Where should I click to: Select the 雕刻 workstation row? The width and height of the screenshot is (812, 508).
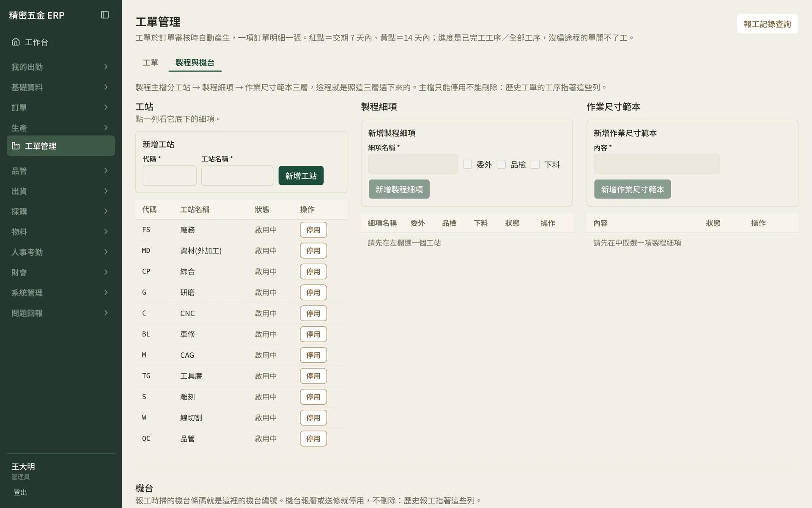point(241,397)
